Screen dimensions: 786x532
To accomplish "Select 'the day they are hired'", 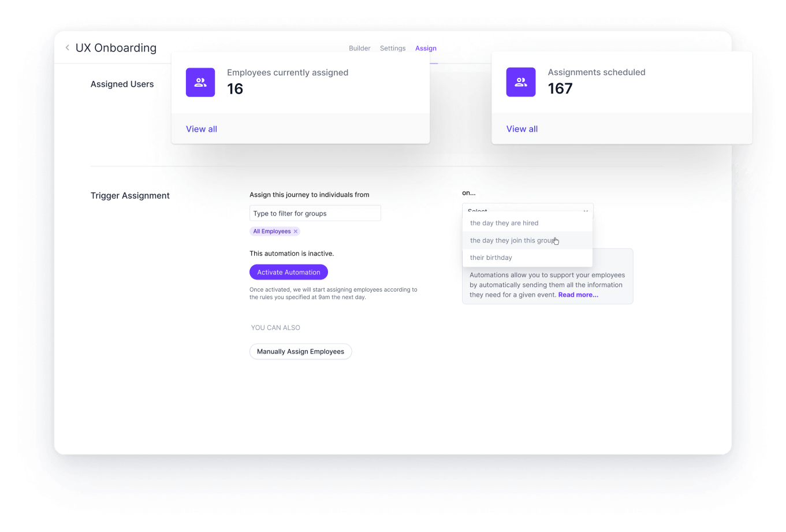I will pyautogui.click(x=504, y=222).
